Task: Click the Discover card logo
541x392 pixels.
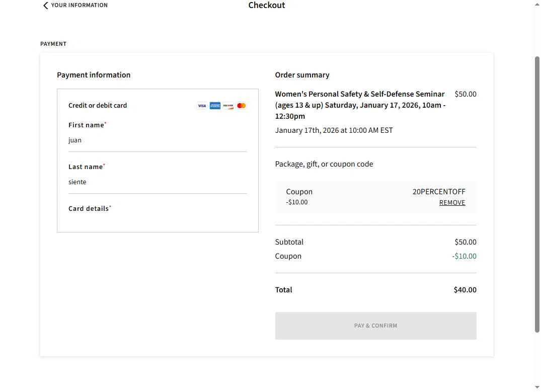Action: click(x=228, y=106)
